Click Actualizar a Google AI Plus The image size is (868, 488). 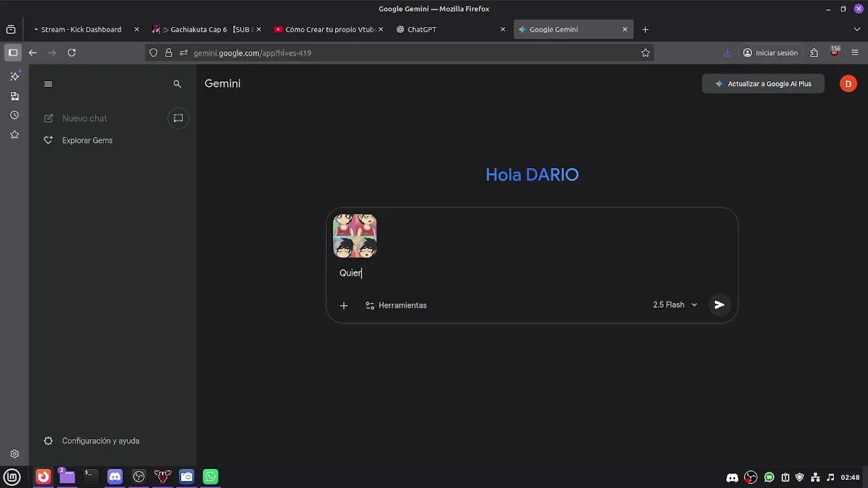click(763, 84)
